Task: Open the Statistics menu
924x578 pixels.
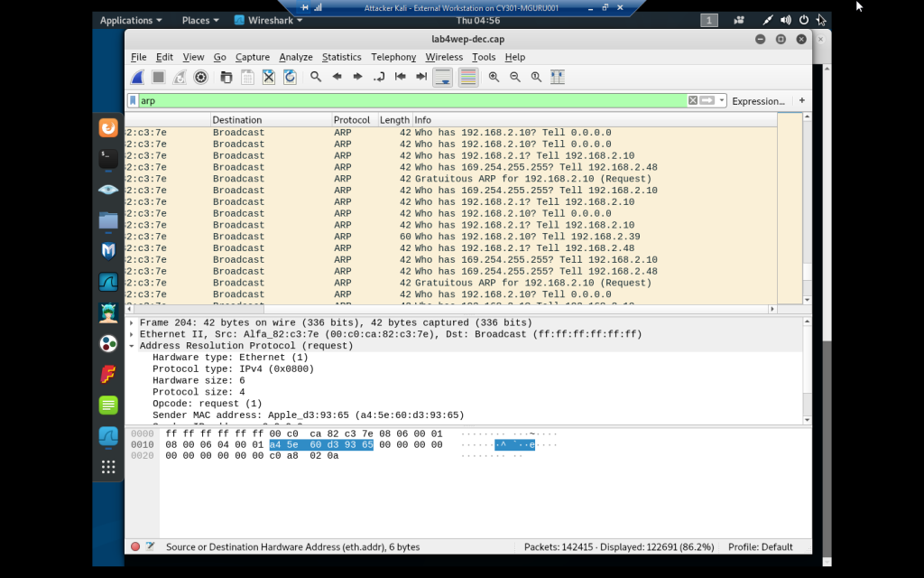Action: [x=342, y=57]
